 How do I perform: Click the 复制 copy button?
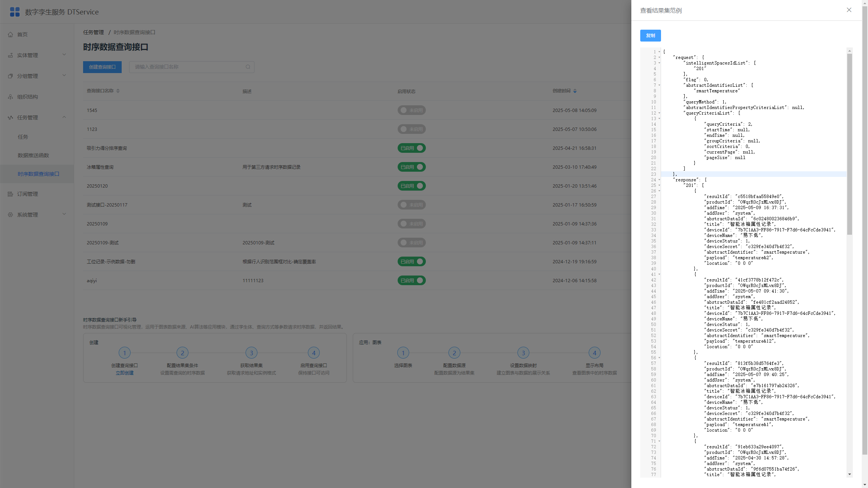pyautogui.click(x=650, y=36)
